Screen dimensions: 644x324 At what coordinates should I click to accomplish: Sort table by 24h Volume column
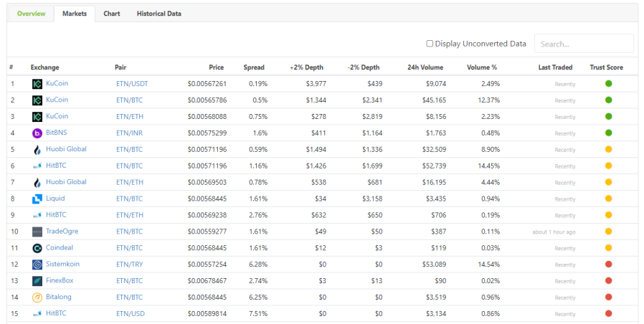[x=427, y=67]
